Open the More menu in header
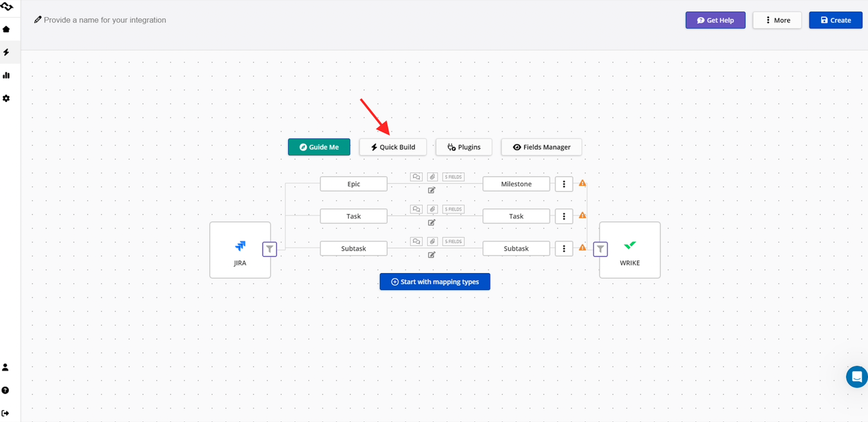This screenshot has width=868, height=422. click(x=777, y=20)
